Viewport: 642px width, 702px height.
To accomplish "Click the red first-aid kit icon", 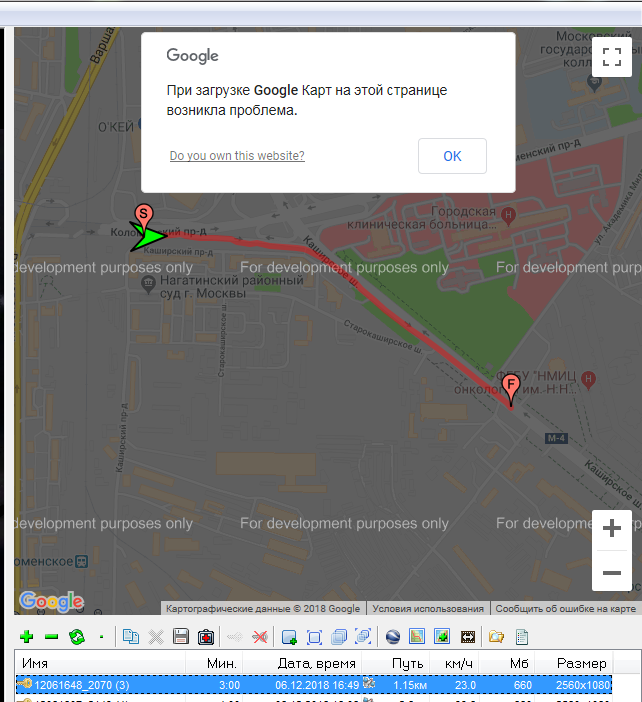I will pyautogui.click(x=206, y=637).
